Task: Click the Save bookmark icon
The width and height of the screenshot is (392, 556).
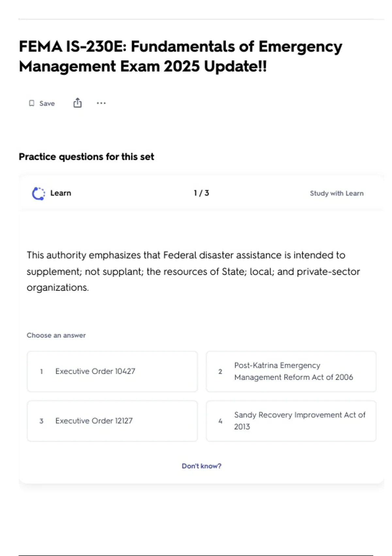Action: [x=32, y=103]
